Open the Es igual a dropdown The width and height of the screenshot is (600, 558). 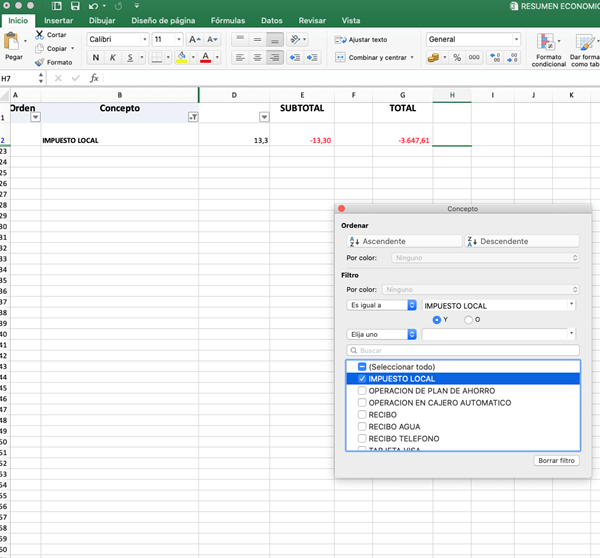coord(381,305)
